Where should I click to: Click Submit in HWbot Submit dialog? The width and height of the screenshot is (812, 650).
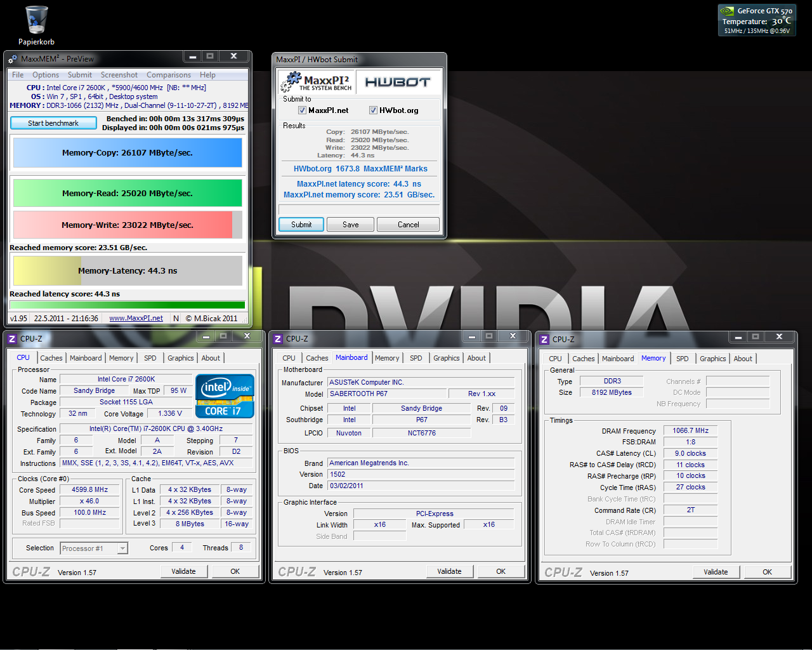pyautogui.click(x=301, y=225)
